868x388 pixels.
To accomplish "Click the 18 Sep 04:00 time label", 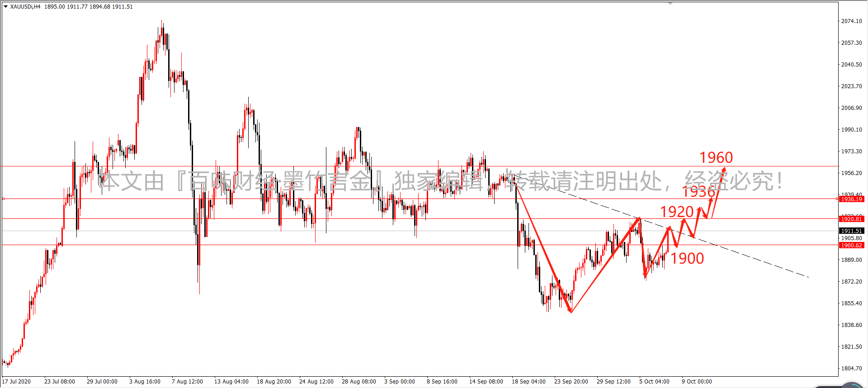I will 528,382.
